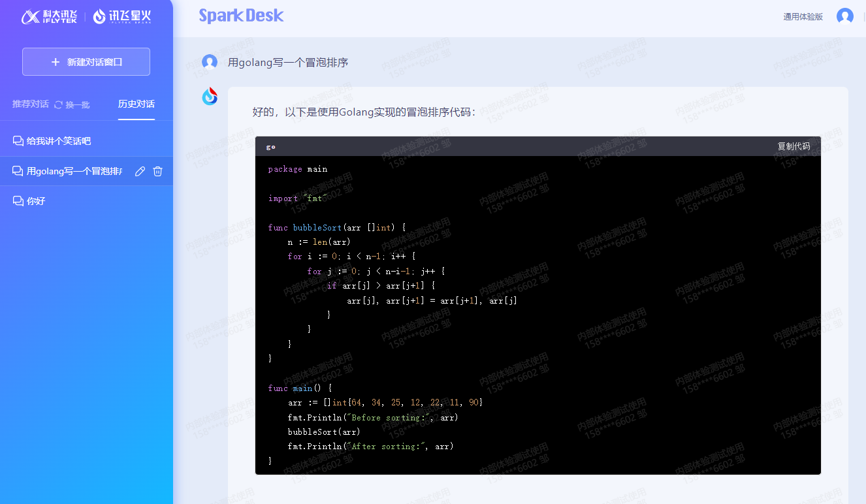The height and width of the screenshot is (504, 866).
Task: Click the code line 'func main() {'
Action: [300, 388]
